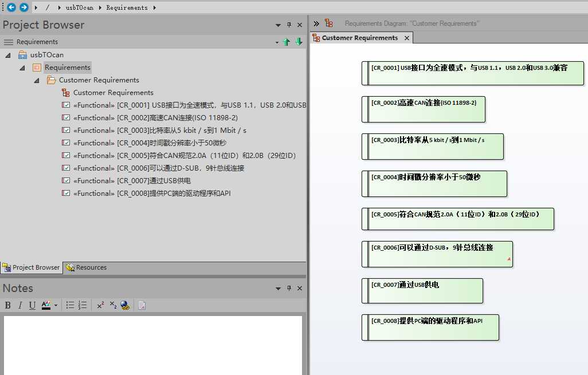Select CR_0003 element on diagram
588x375 pixels.
tap(432, 147)
